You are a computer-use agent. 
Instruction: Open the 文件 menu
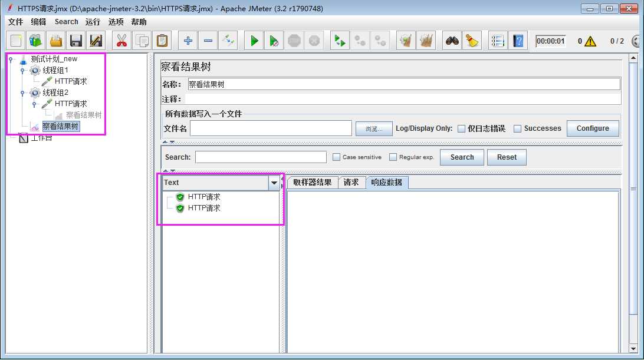(x=15, y=22)
